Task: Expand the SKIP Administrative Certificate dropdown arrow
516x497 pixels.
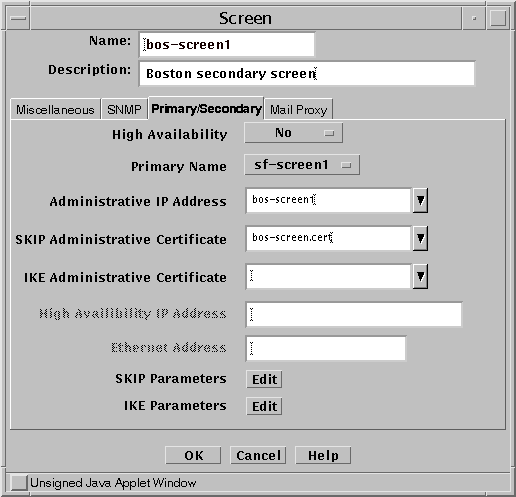Action: click(x=420, y=238)
